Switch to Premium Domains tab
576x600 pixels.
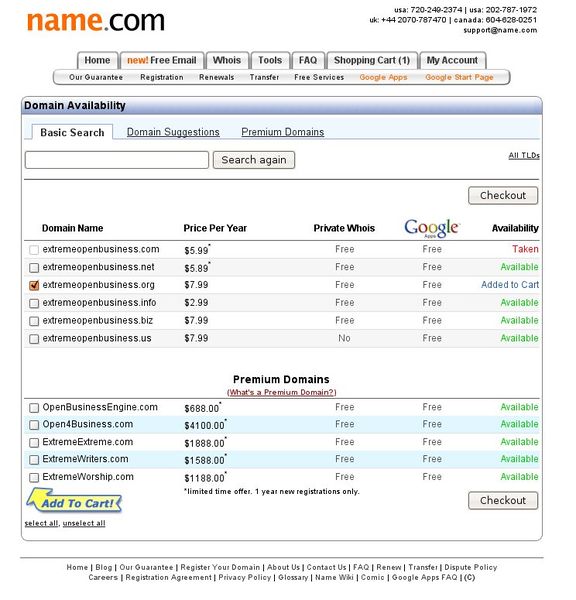click(x=283, y=132)
